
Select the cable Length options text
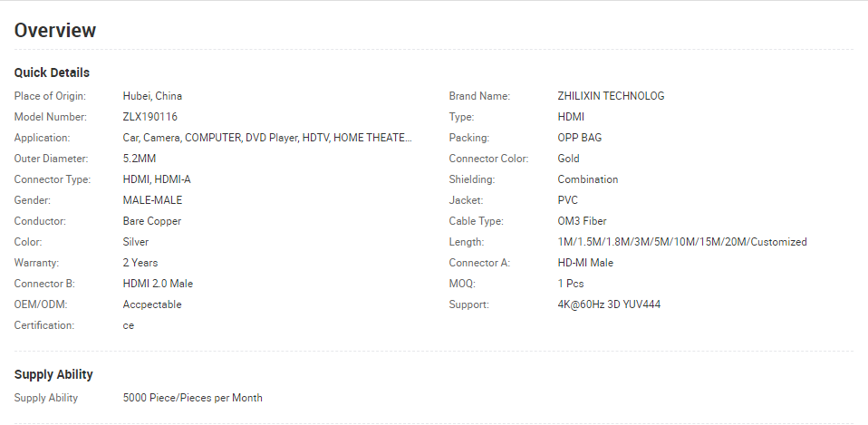(x=682, y=242)
